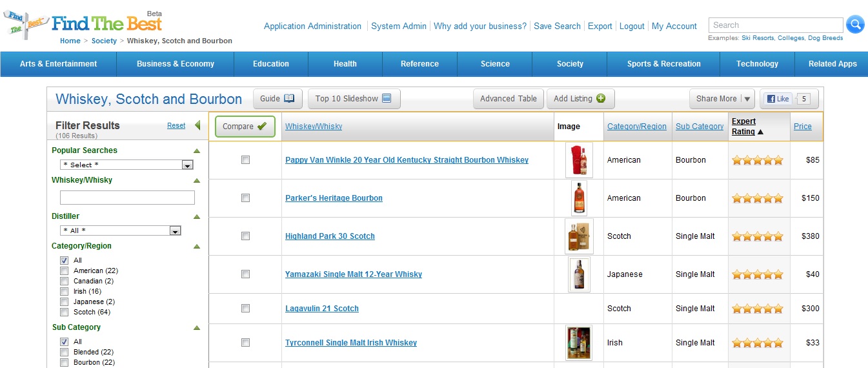Viewport: 868px width, 368px height.
Task: Collapse the Sub Category filter section
Action: click(x=197, y=328)
